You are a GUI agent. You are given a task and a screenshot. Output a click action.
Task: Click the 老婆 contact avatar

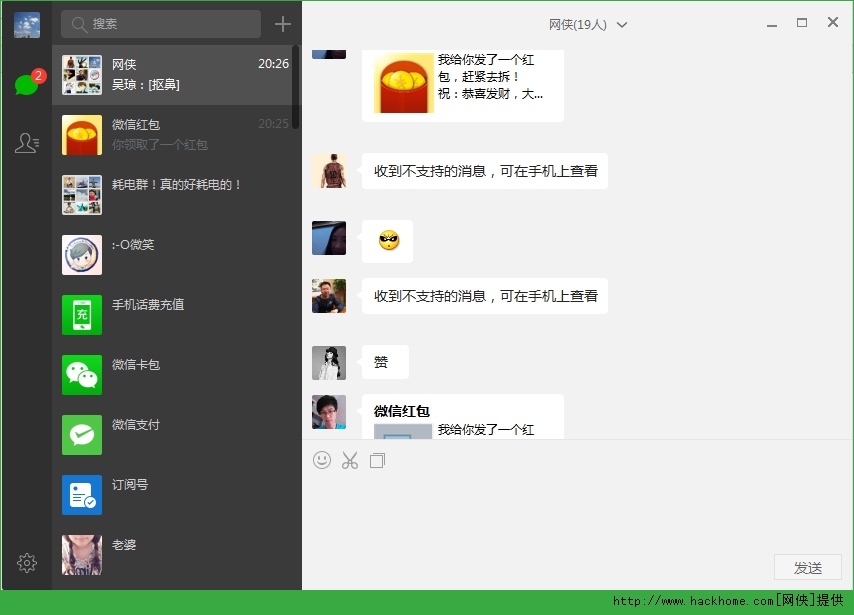click(82, 555)
